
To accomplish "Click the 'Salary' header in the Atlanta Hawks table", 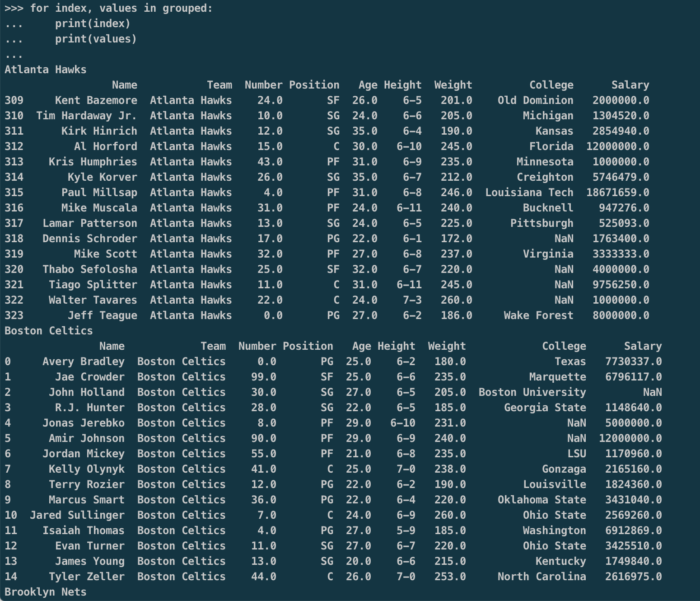I will click(630, 85).
